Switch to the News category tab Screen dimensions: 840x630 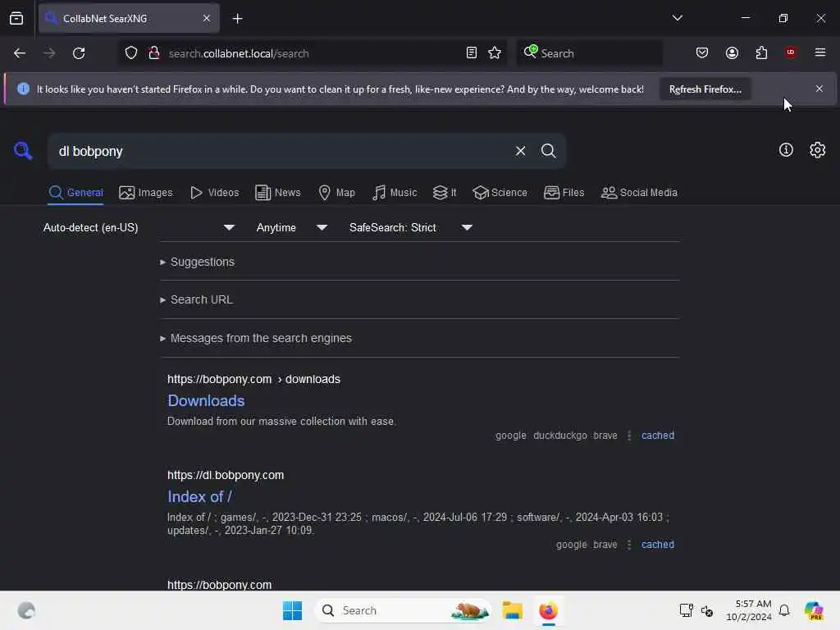pyautogui.click(x=277, y=193)
